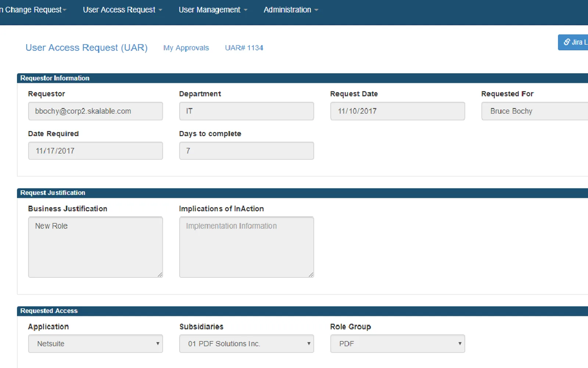Click the Application label
The height and width of the screenshot is (368, 588).
click(x=49, y=327)
